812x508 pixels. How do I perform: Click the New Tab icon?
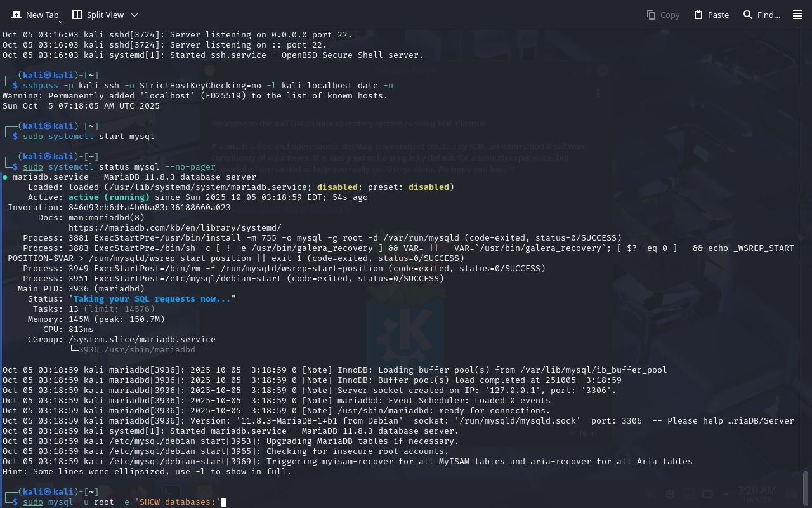[x=16, y=15]
